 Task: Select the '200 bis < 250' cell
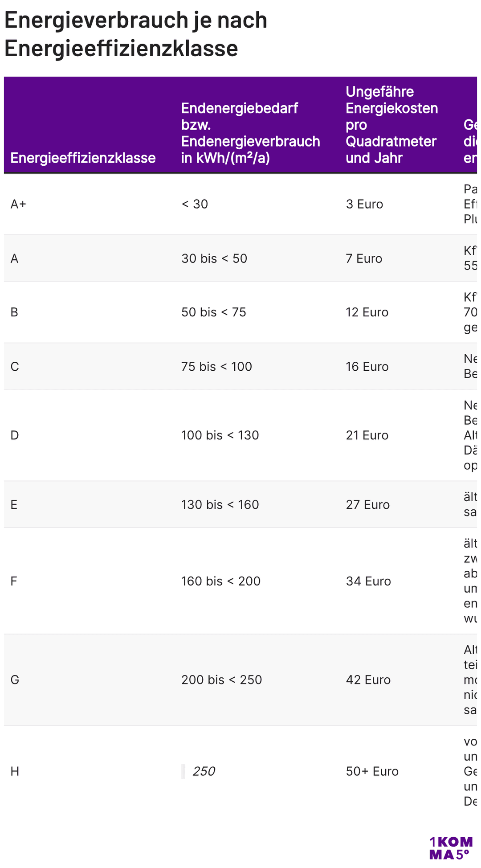(221, 680)
